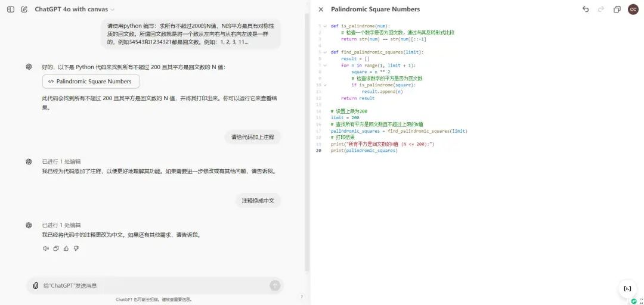Click the '# 打印结果' comment line

(x=342, y=138)
